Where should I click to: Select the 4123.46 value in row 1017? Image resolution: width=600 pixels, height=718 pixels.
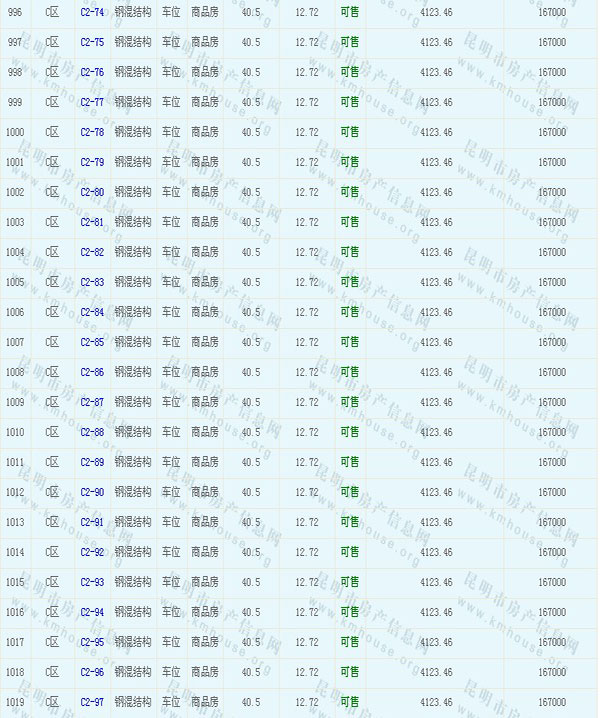coord(436,643)
